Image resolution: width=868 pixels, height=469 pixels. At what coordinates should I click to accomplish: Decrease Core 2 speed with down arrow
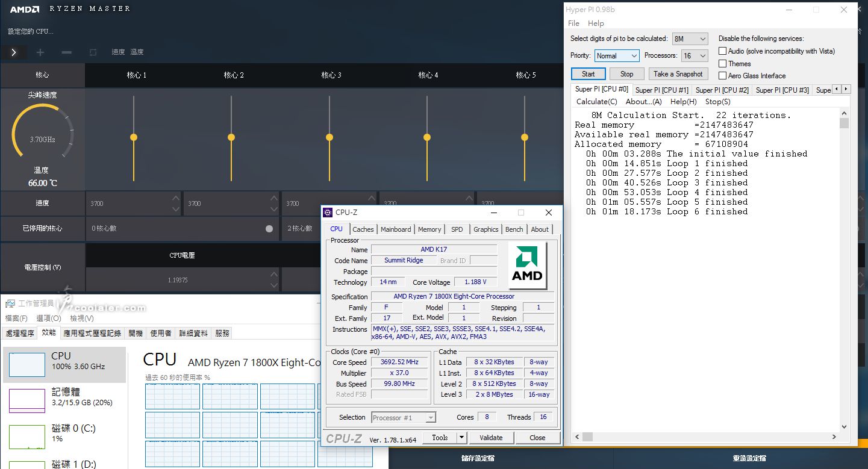click(273, 209)
